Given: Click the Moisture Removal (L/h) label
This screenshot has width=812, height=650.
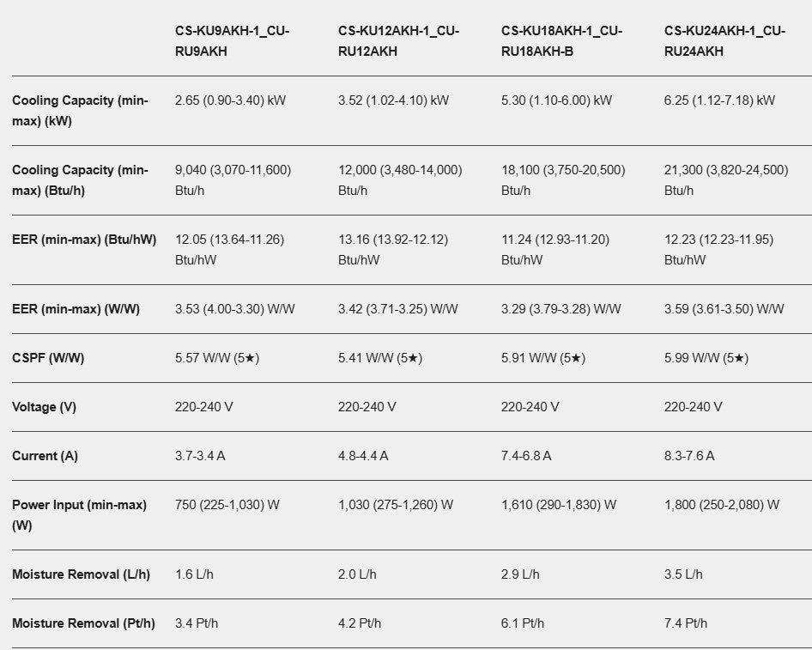Looking at the screenshot, I should click(x=81, y=574).
